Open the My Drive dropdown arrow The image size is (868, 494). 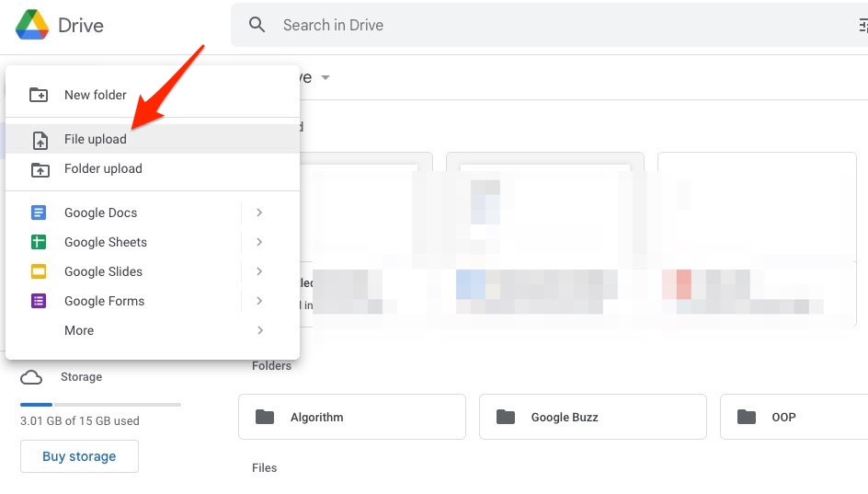tap(325, 78)
